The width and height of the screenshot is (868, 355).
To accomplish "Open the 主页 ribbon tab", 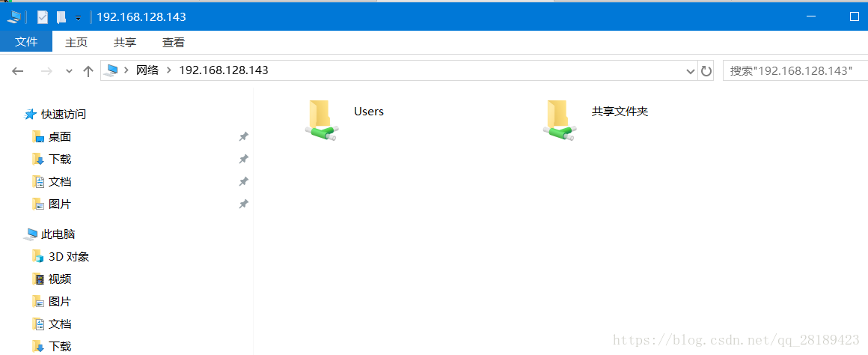I will tap(76, 42).
